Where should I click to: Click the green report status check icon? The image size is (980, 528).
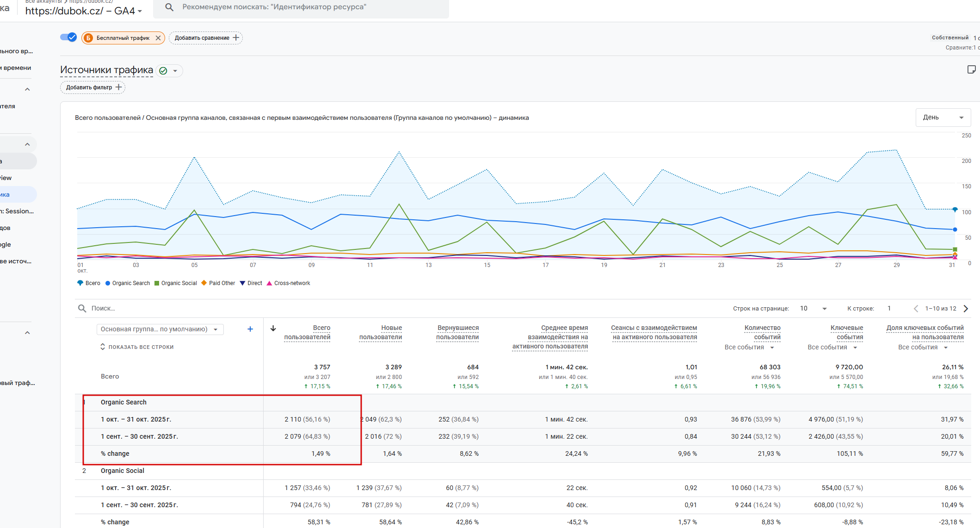click(163, 71)
